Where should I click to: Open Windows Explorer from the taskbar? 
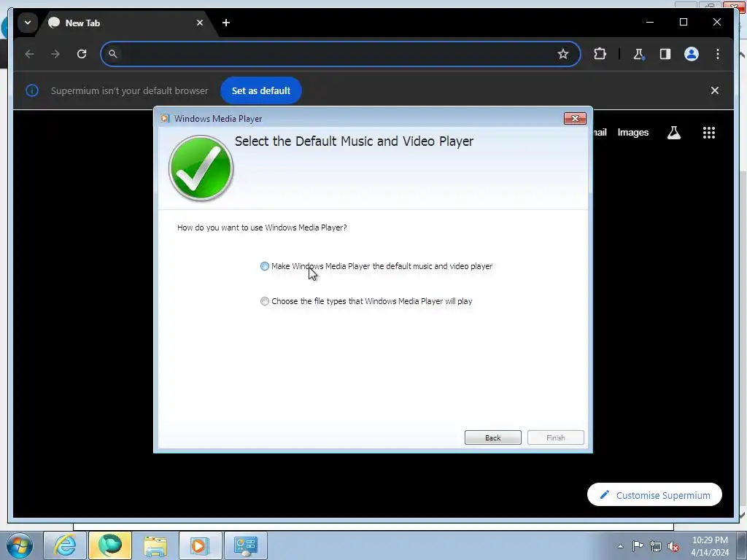(155, 545)
